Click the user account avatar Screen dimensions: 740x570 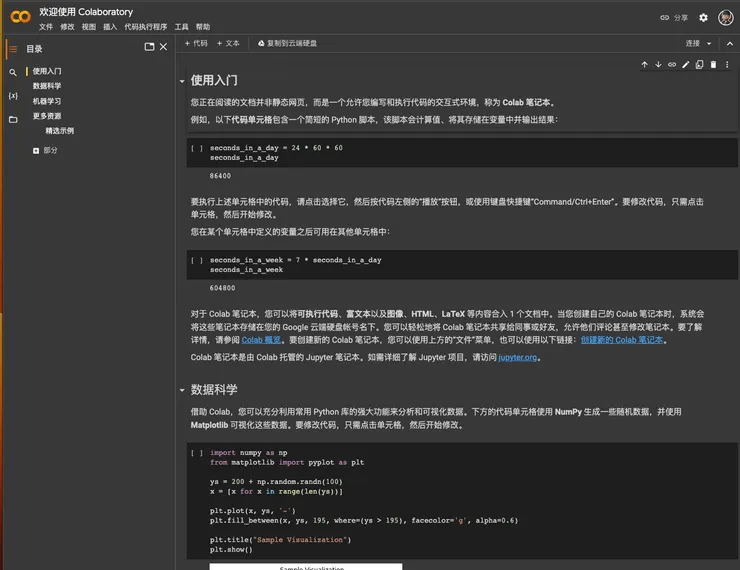coord(725,17)
